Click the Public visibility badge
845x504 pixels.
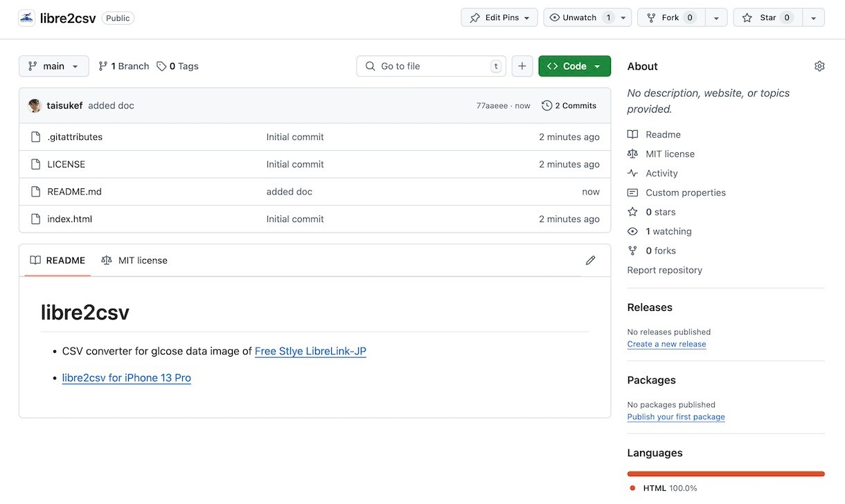(118, 18)
